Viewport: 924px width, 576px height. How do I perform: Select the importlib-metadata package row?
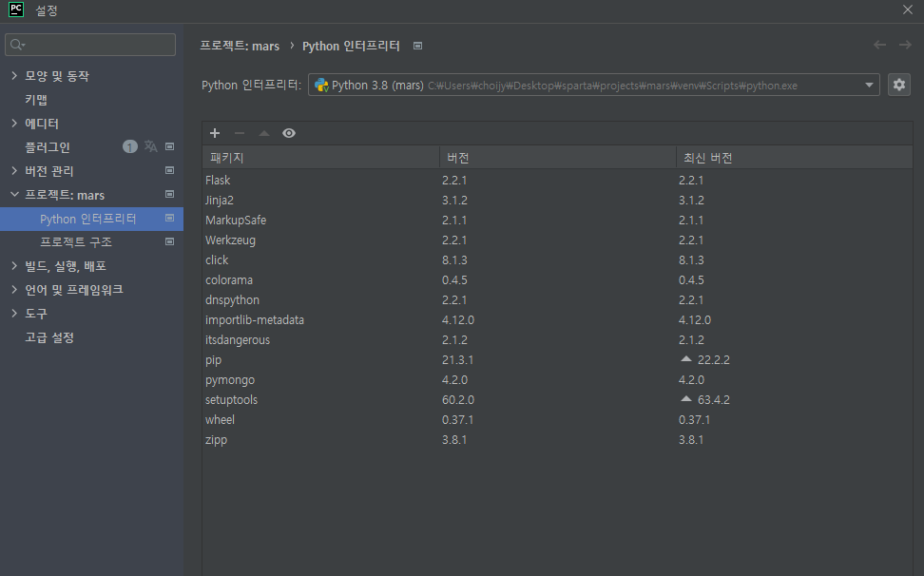(557, 320)
